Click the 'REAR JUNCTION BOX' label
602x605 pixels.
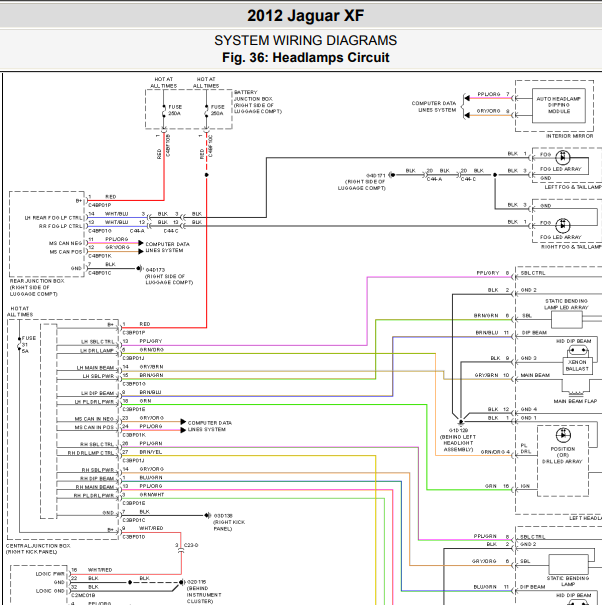[x=37, y=281]
